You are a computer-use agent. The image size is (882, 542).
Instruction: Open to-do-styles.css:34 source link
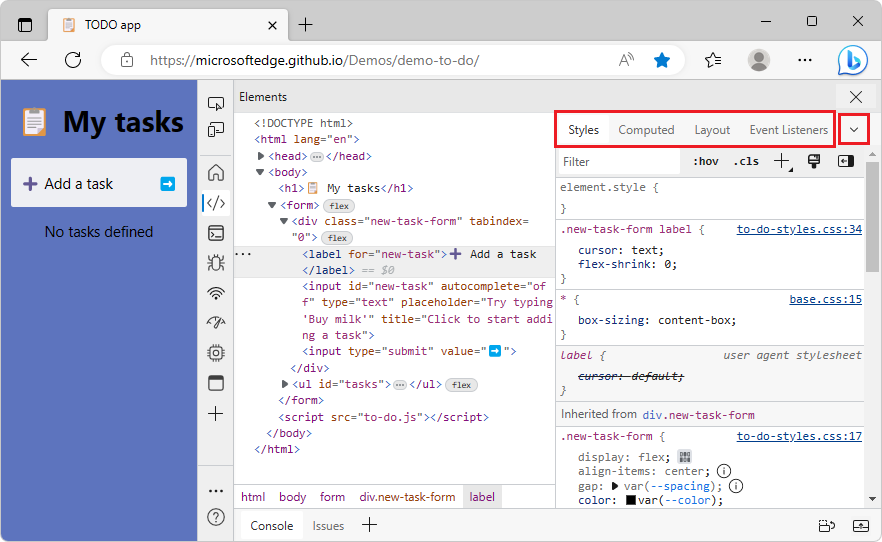click(799, 229)
